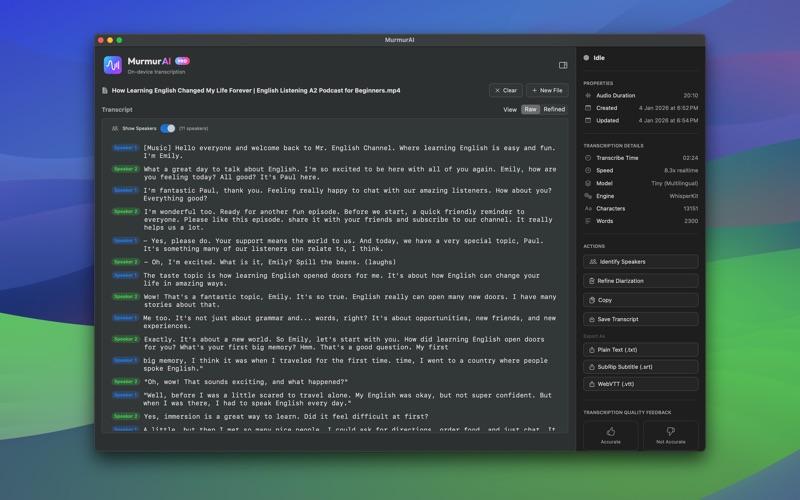
Task: Click Speaker 1 tag before 'I'm fantastic Paul'
Action: [x=125, y=190]
